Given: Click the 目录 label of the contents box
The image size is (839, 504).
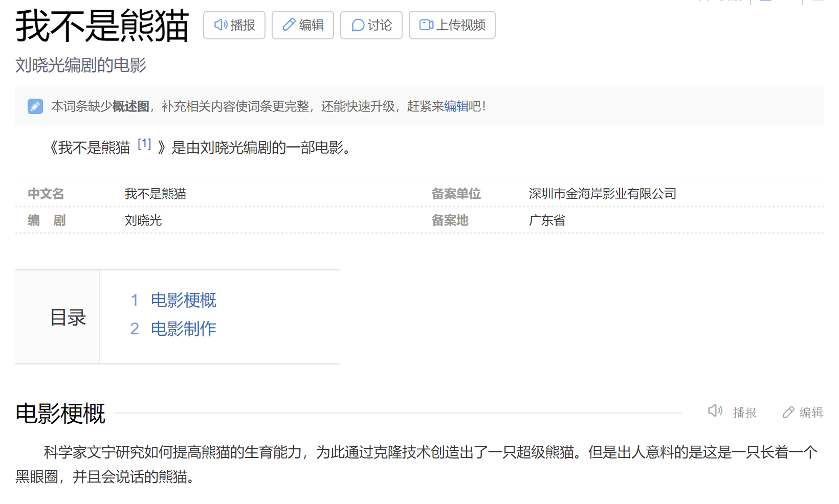Looking at the screenshot, I should (x=68, y=317).
